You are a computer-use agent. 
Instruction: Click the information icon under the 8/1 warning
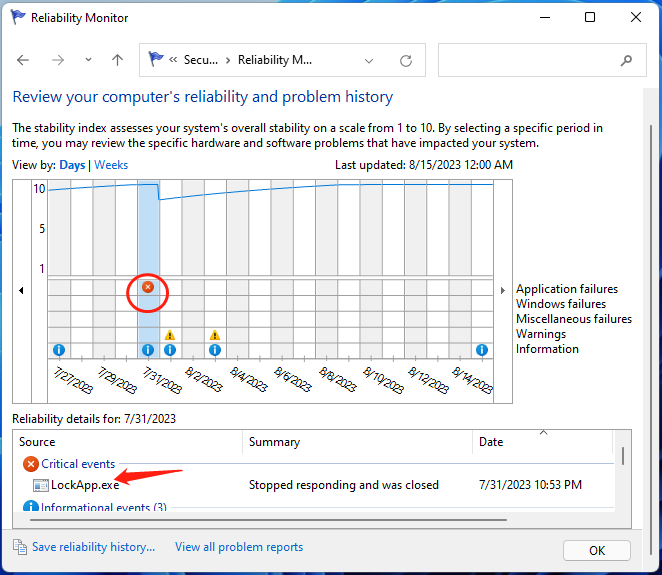coord(170,350)
